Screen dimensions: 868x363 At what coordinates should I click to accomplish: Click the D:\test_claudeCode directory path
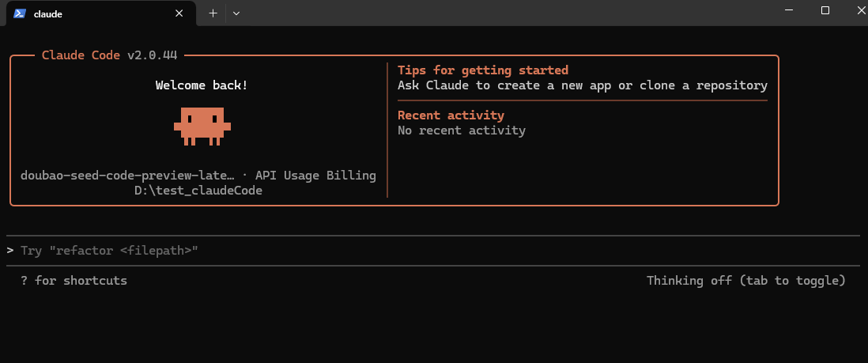click(198, 191)
